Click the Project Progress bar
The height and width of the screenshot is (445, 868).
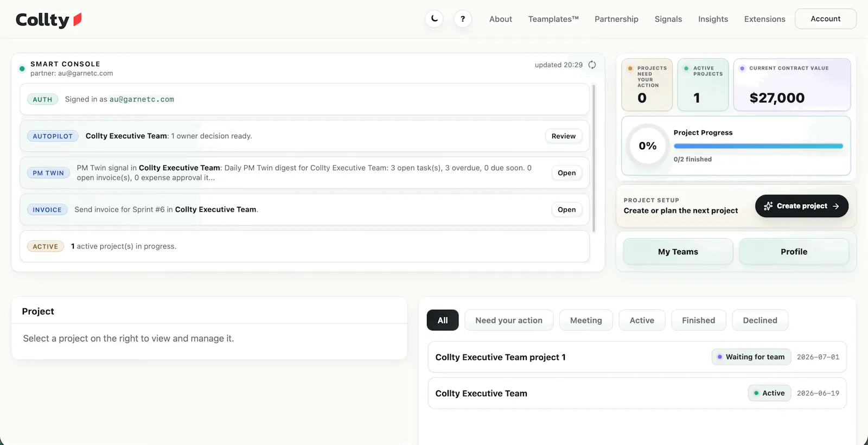coord(758,146)
